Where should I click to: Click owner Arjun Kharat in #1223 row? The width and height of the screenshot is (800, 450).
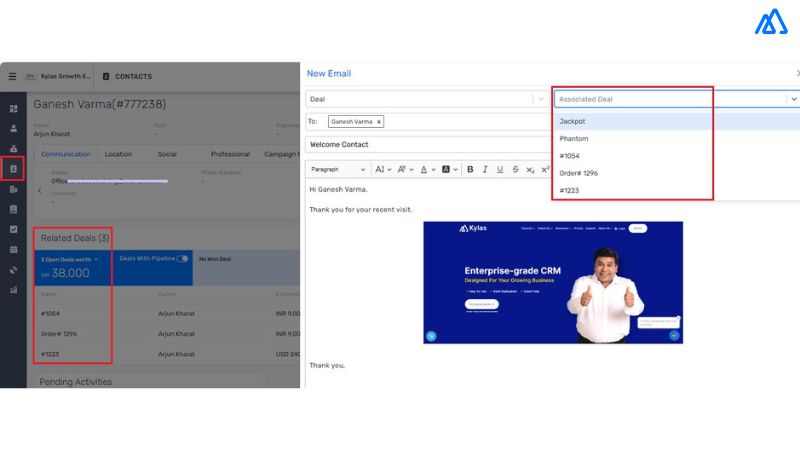tap(176, 354)
